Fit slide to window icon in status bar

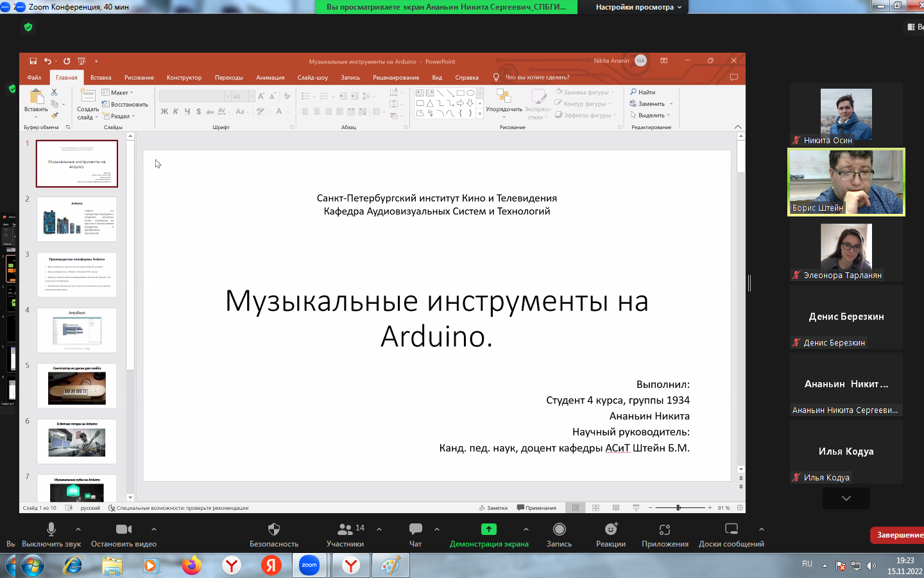coord(740,507)
